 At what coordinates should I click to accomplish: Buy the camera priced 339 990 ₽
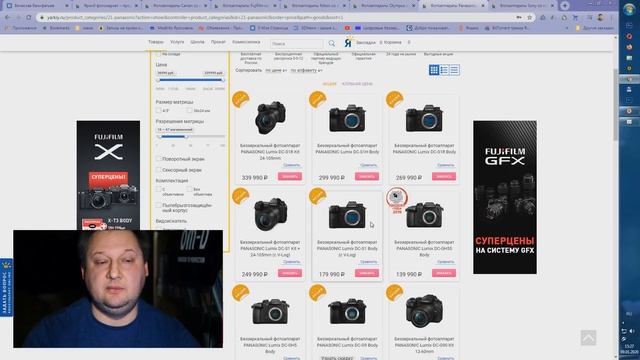tap(290, 176)
